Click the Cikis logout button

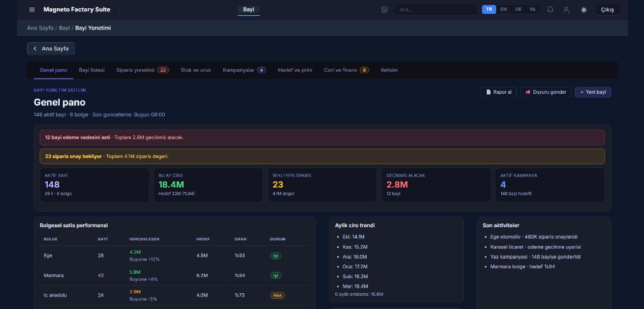click(607, 9)
